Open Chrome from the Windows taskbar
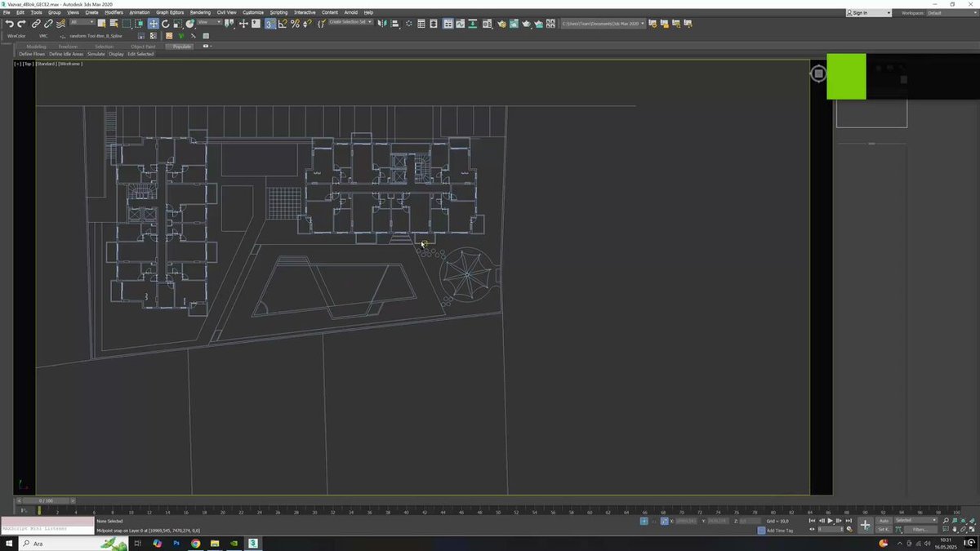Screen dimensions: 980x551 pyautogui.click(x=196, y=543)
